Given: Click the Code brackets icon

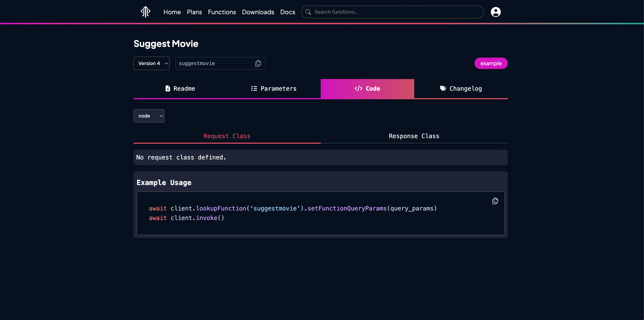Looking at the screenshot, I should (358, 88).
